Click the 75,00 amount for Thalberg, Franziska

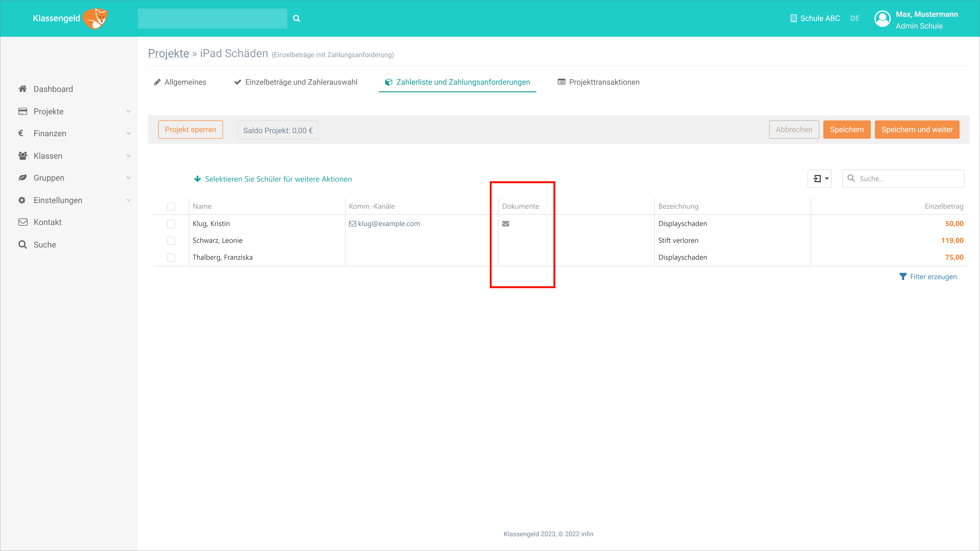954,257
